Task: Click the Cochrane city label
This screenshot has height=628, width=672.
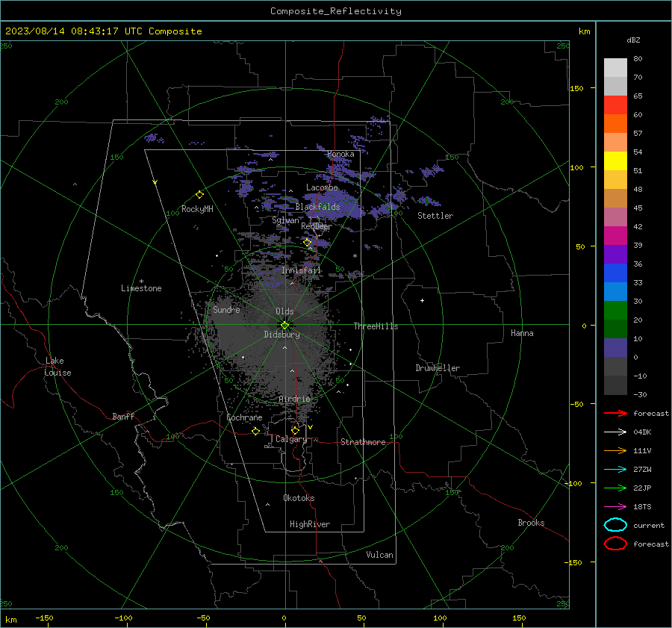Action: click(x=244, y=417)
